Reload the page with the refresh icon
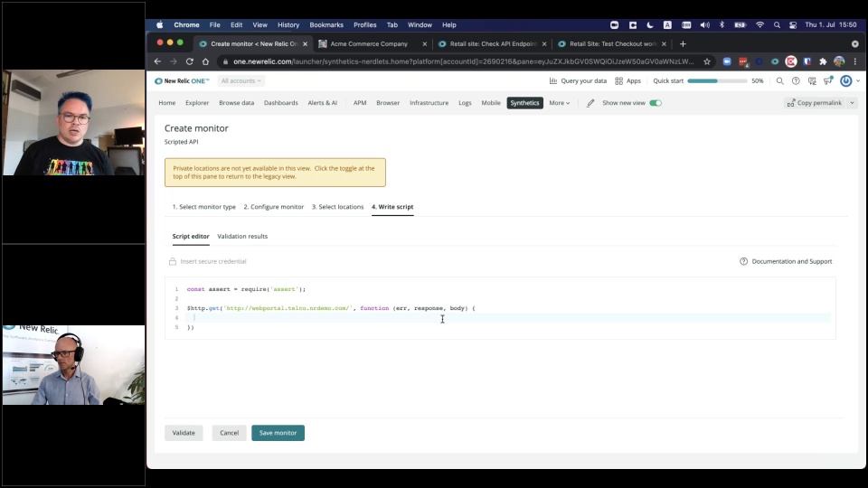This screenshot has height=488, width=868. click(x=189, y=61)
